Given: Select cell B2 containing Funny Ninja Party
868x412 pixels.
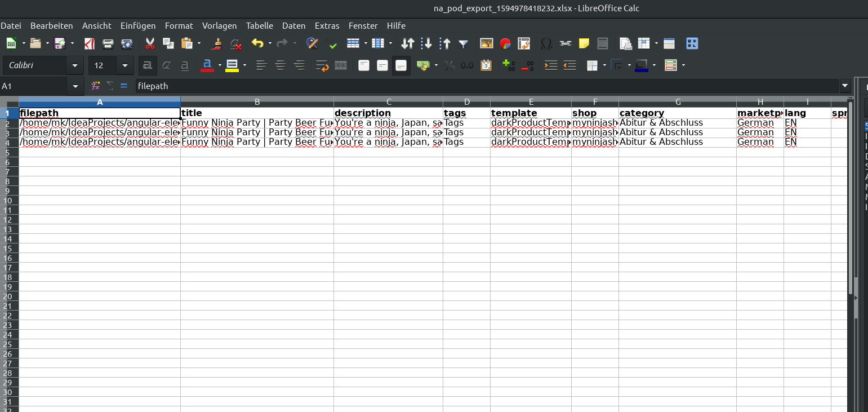Looking at the screenshot, I should pos(257,122).
